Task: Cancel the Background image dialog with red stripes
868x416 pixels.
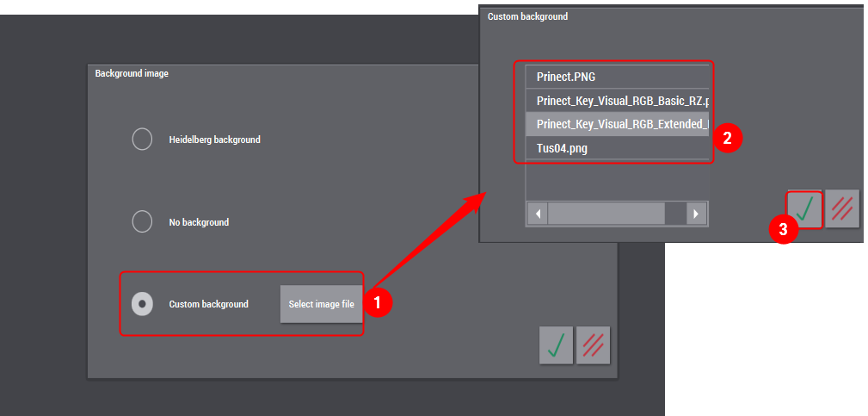Action: (x=594, y=345)
